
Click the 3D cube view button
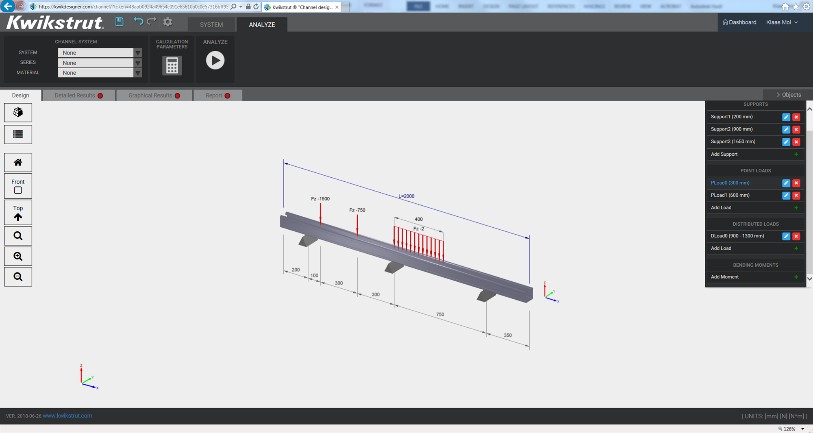coord(18,113)
